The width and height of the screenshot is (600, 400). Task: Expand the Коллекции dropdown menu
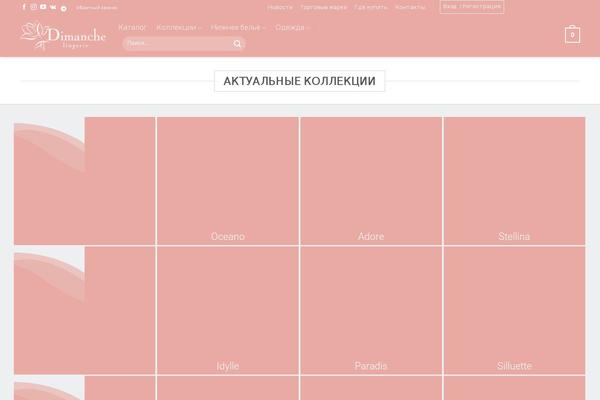[178, 28]
